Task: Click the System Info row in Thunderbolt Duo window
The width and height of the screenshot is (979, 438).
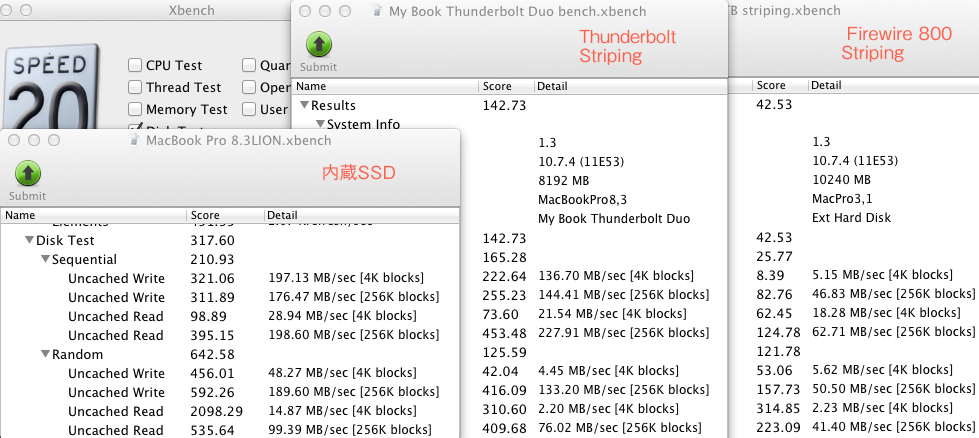Action: 510,124
